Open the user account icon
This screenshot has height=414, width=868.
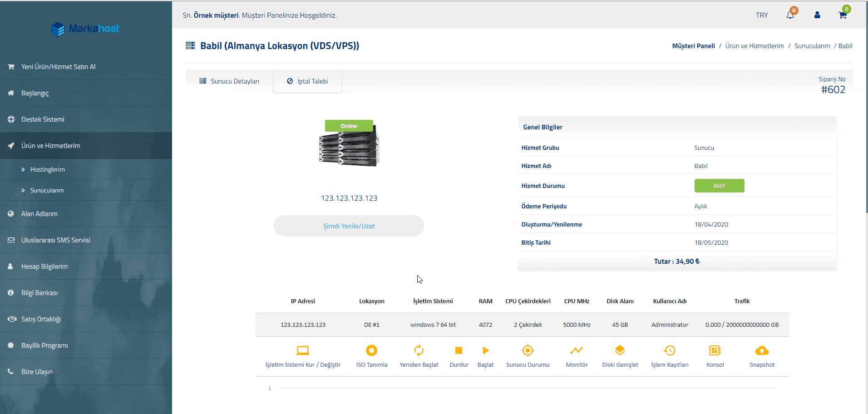pos(817,15)
